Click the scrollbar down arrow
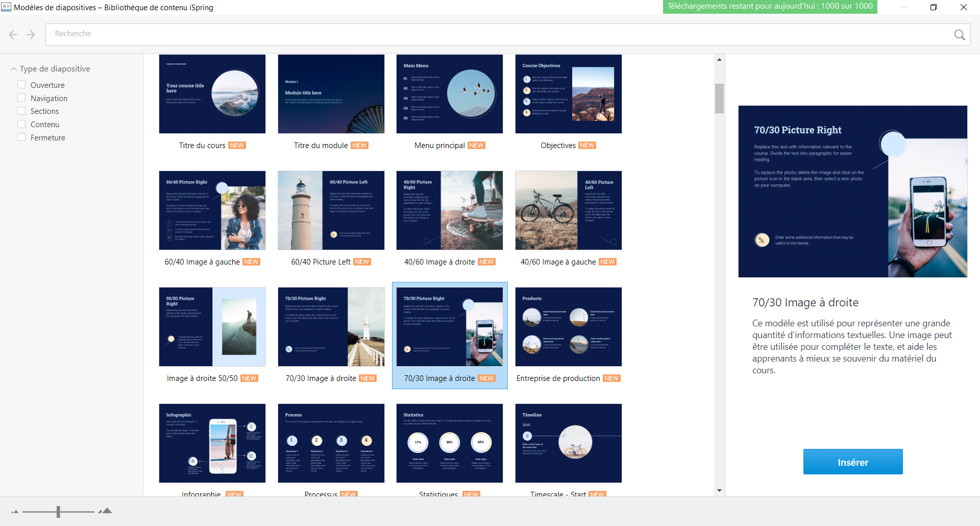 pos(719,490)
